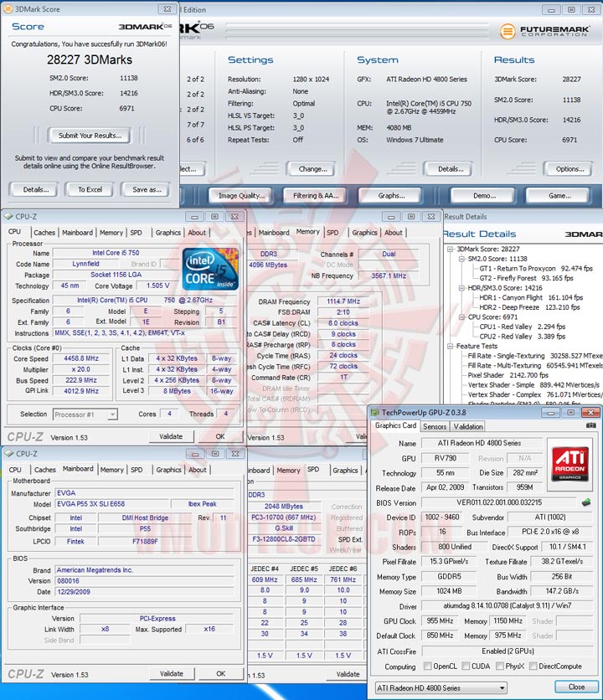Click GPU-Z camera screenshot icon
The width and height of the screenshot is (603, 700).
(x=590, y=425)
